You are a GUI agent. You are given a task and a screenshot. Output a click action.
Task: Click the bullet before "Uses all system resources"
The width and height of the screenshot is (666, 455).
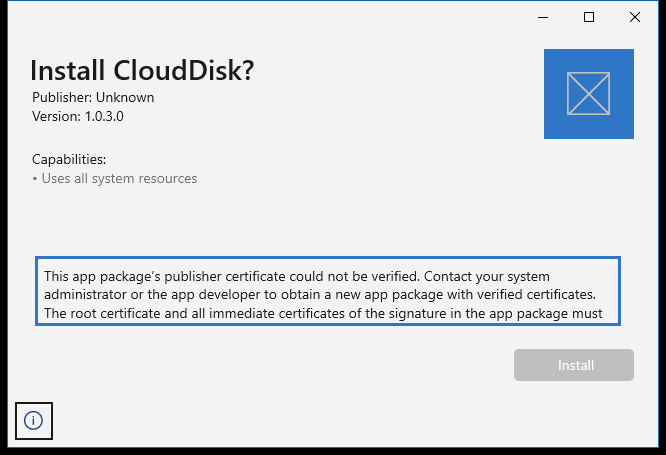[35, 179]
